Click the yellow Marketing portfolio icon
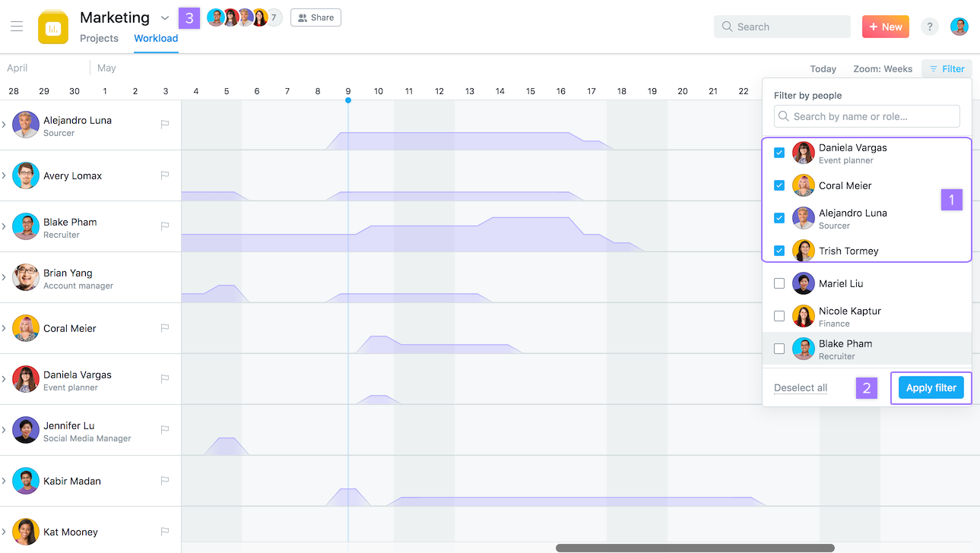This screenshot has width=980, height=553. click(53, 27)
